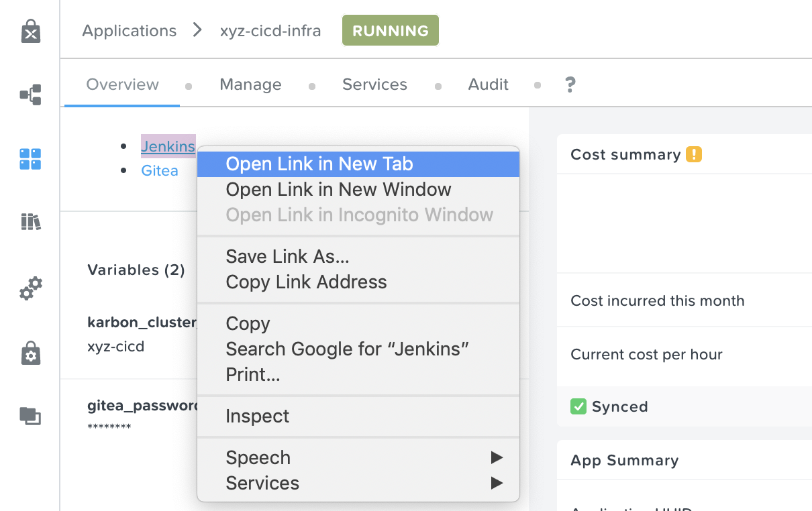The image size is (812, 511).
Task: Select Search Google for “Jenkins”
Action: click(358, 349)
